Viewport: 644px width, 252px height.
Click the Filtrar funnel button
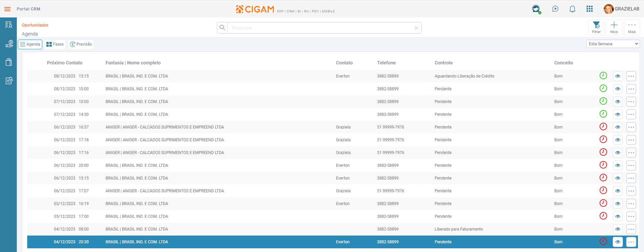tap(596, 27)
